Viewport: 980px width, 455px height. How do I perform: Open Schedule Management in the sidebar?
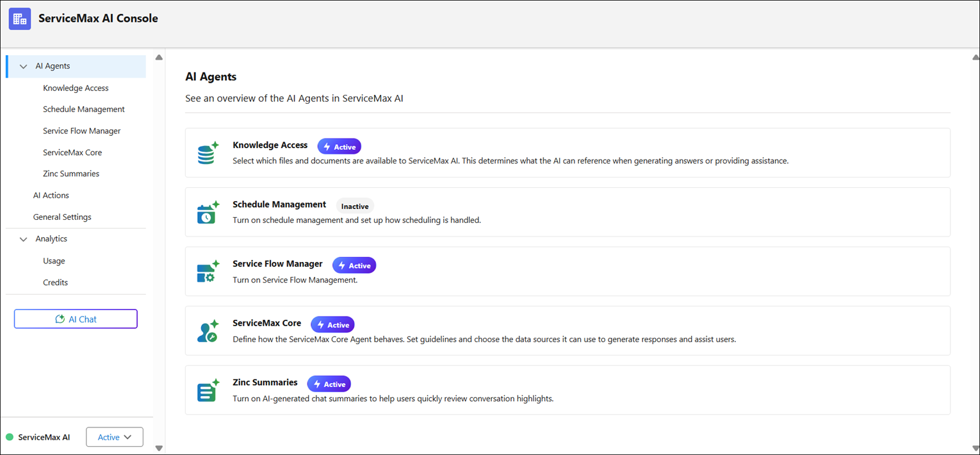84,110
